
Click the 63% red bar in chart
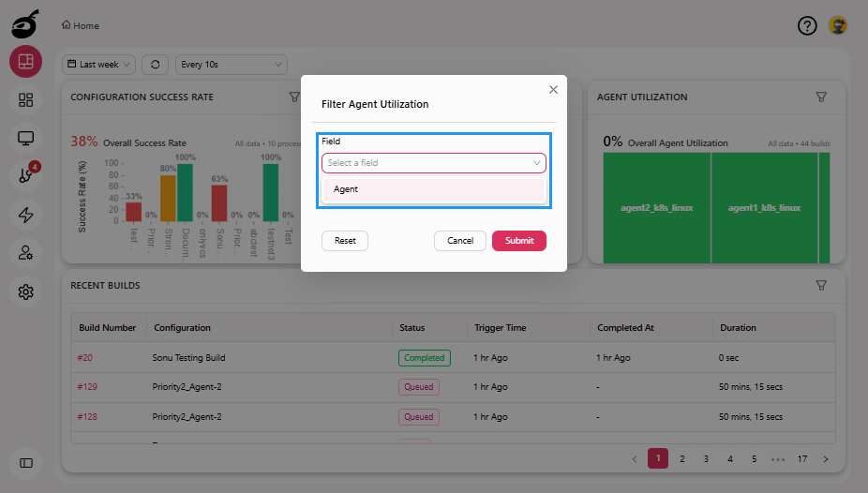(x=219, y=203)
